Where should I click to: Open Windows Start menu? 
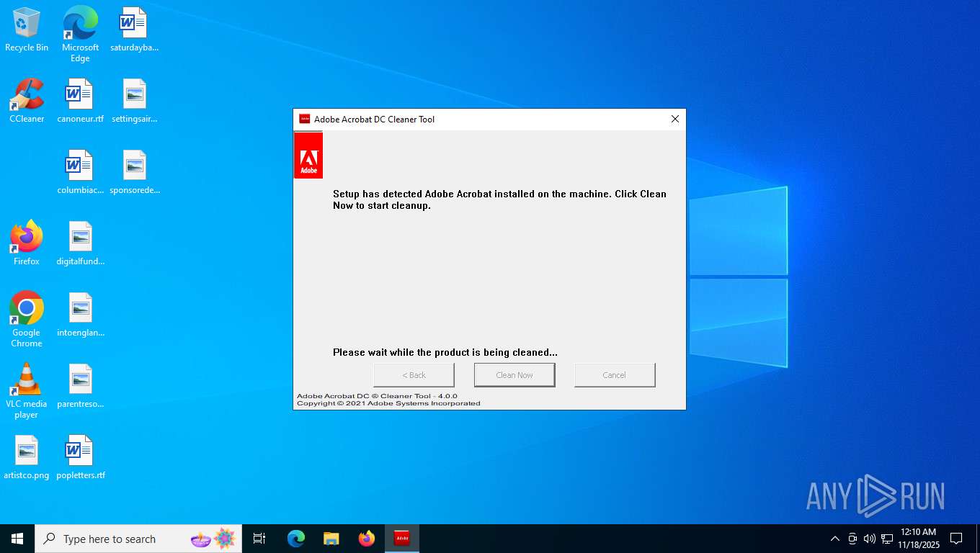(x=17, y=539)
